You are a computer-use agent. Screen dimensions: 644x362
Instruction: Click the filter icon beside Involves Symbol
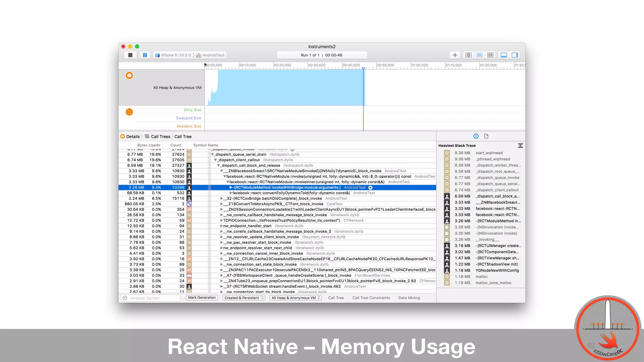tap(125, 298)
